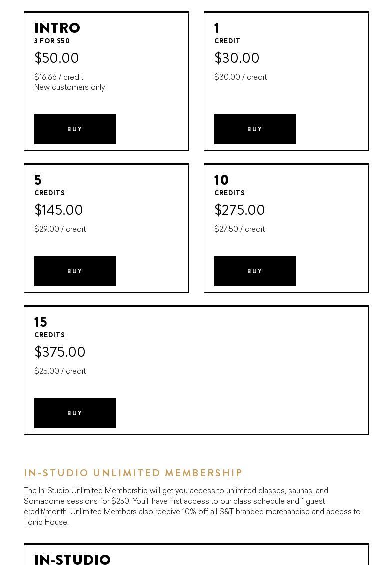This screenshot has width=392, height=565.
Task: Buy the 5 credits package
Action: 75,271
